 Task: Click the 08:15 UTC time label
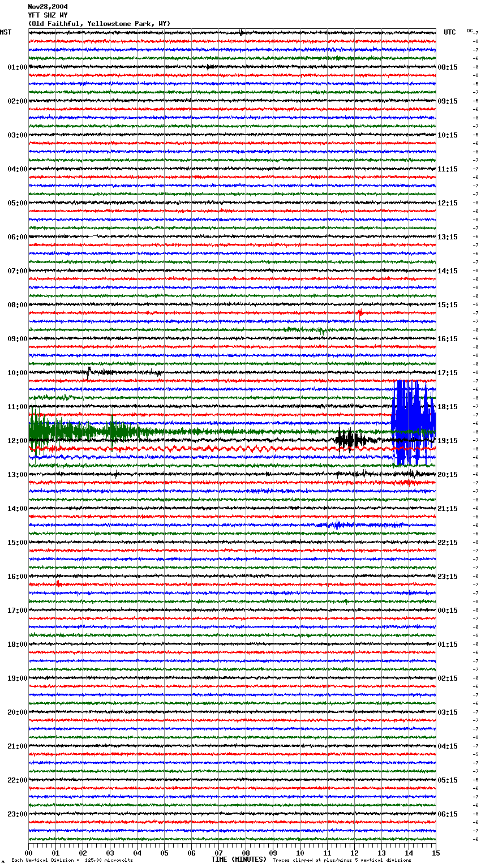pyautogui.click(x=448, y=67)
